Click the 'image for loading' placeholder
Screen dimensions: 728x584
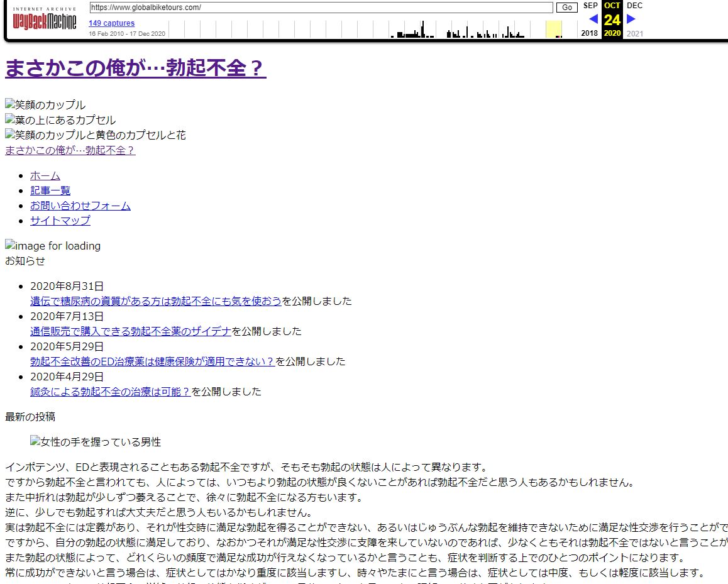53,246
